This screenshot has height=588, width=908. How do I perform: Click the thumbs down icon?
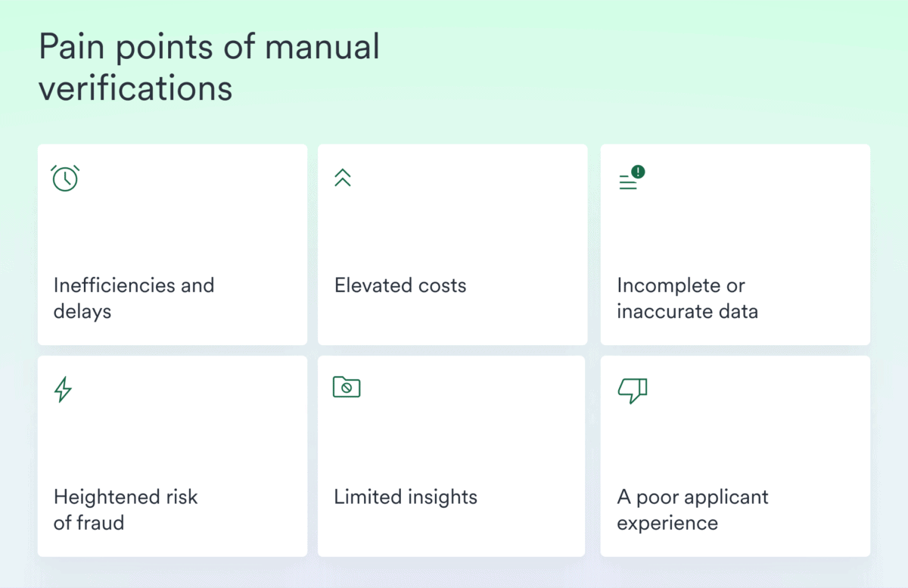(633, 390)
